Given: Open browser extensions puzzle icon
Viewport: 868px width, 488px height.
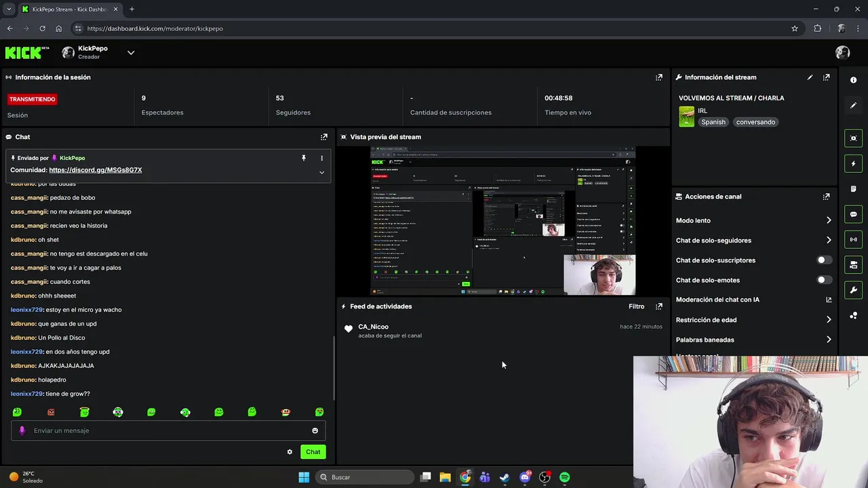Looking at the screenshot, I should tap(817, 28).
